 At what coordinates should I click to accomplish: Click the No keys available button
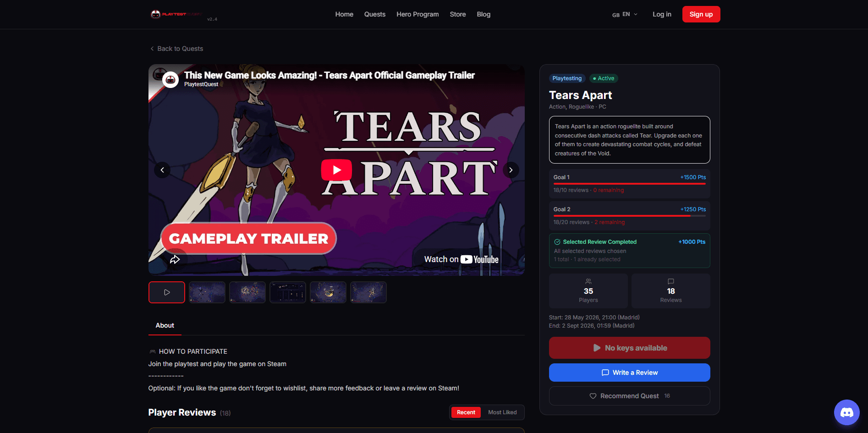[x=630, y=348]
